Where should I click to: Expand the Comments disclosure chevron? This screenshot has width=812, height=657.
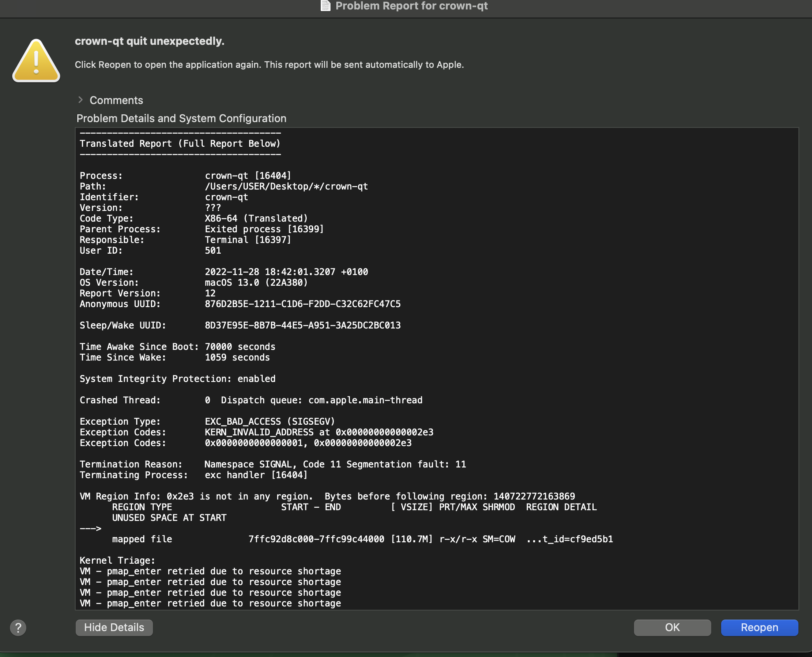point(81,100)
